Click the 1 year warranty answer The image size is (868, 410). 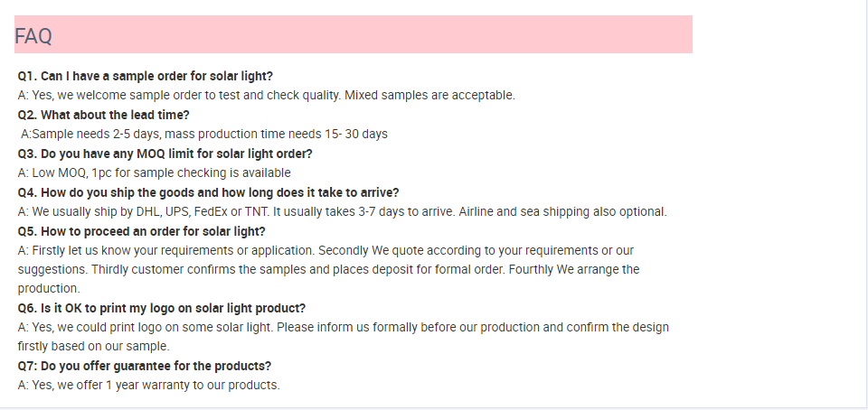148,385
